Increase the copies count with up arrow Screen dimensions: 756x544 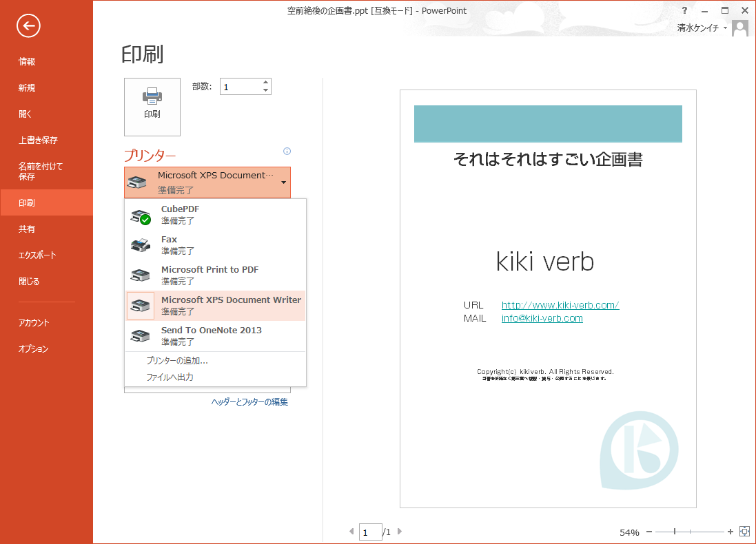(265, 83)
